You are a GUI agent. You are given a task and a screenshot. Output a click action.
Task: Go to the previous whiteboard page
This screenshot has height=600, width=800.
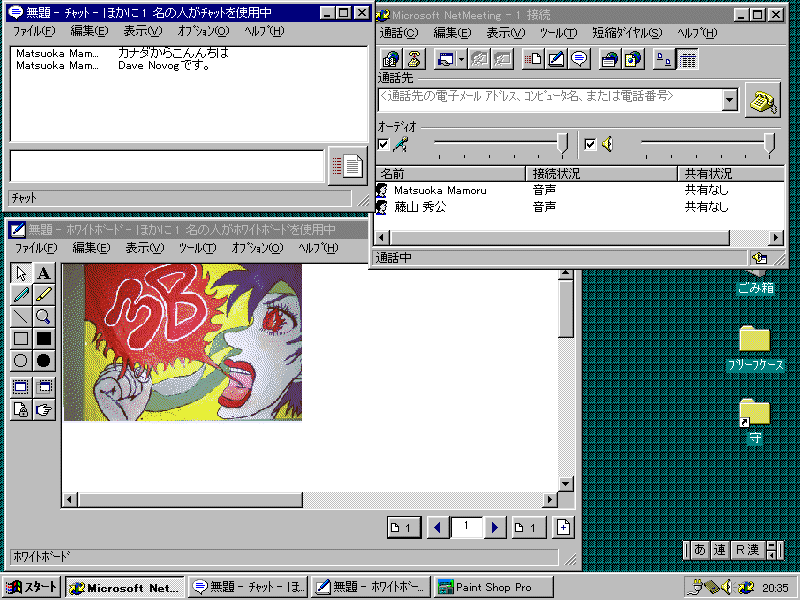437,528
